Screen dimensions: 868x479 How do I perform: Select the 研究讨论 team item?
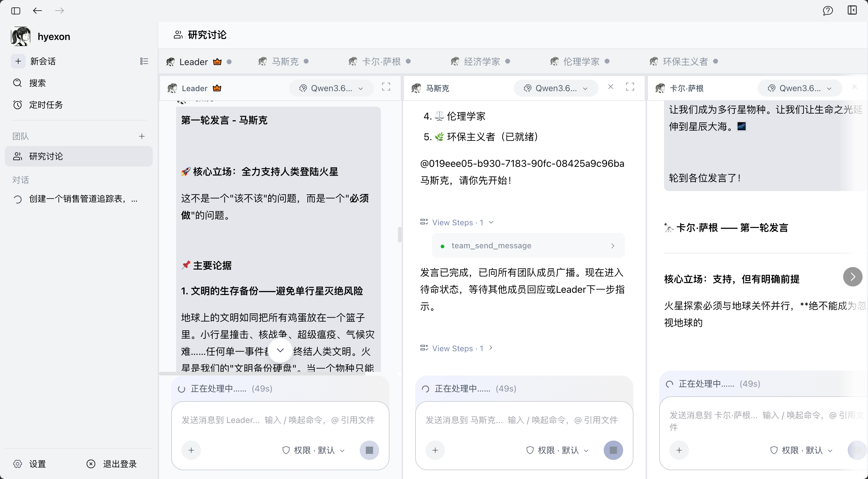(78, 156)
